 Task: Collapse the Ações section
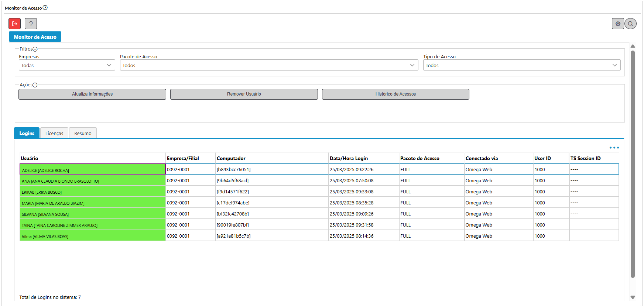[x=35, y=85]
